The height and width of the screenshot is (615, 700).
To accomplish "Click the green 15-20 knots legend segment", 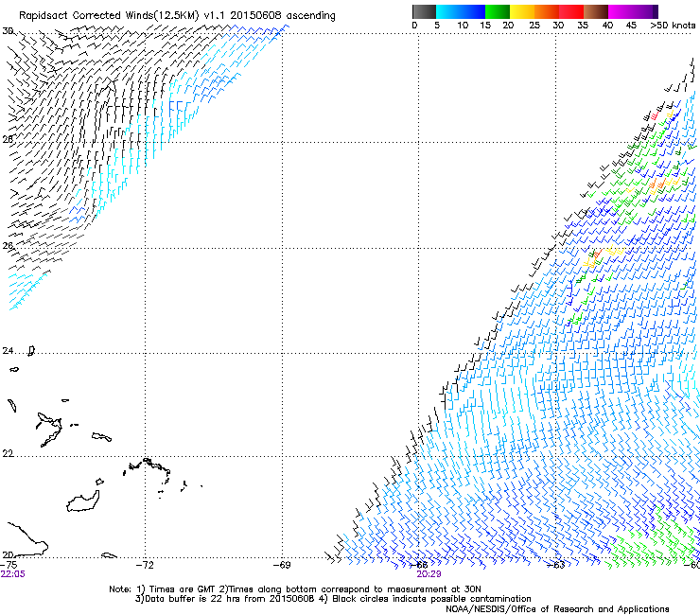I will pyautogui.click(x=498, y=11).
